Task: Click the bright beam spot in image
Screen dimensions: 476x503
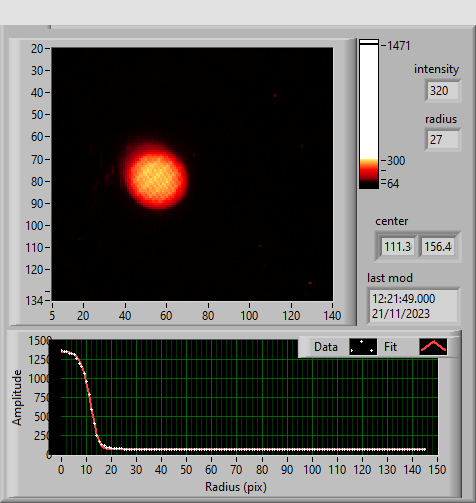Action: pyautogui.click(x=156, y=177)
